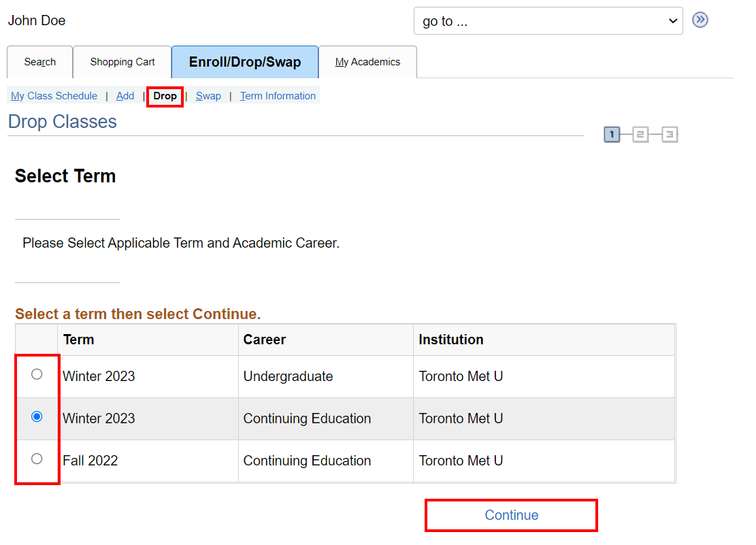Click the Drop sub-navigation item

pos(165,96)
